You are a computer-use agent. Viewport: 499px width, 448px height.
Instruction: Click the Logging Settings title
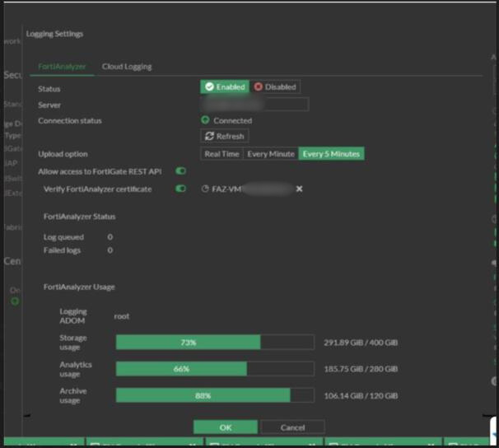[x=54, y=34]
